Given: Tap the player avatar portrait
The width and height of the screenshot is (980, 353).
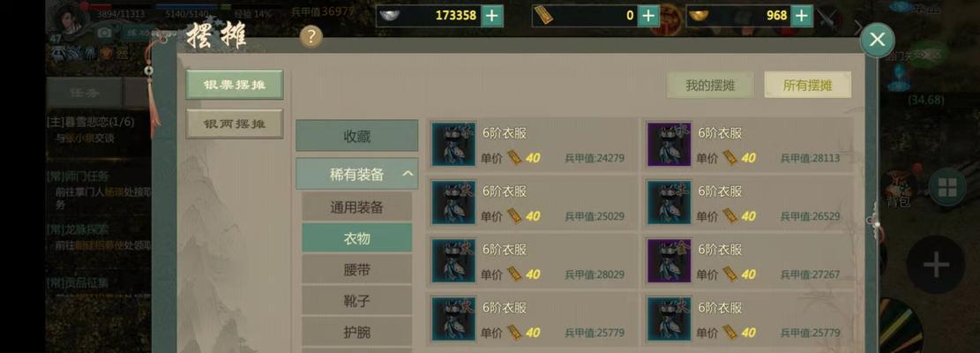Looking at the screenshot, I should (70, 19).
